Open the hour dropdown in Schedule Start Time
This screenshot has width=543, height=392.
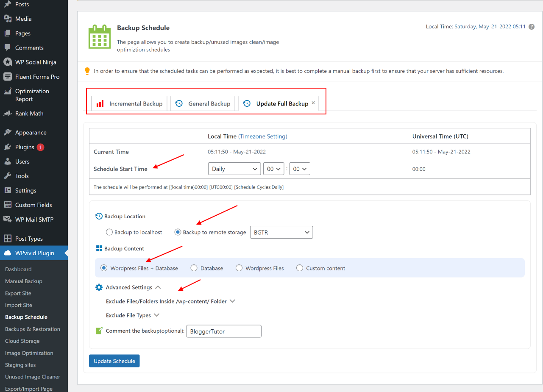(x=273, y=169)
